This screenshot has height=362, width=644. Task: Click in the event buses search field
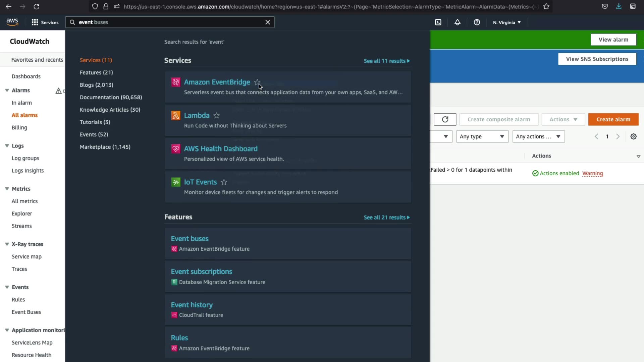click(168, 22)
